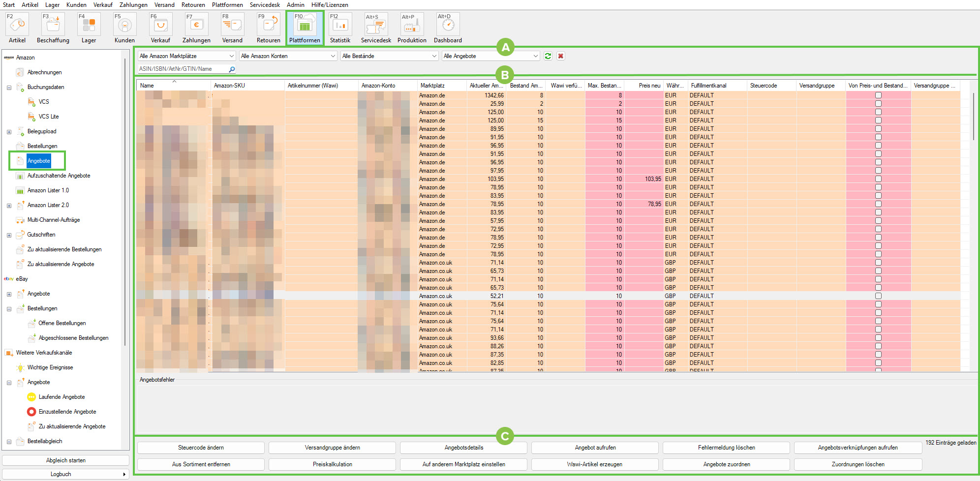Open the Alle Bestände dropdown
The image size is (980, 481).
tap(389, 56)
